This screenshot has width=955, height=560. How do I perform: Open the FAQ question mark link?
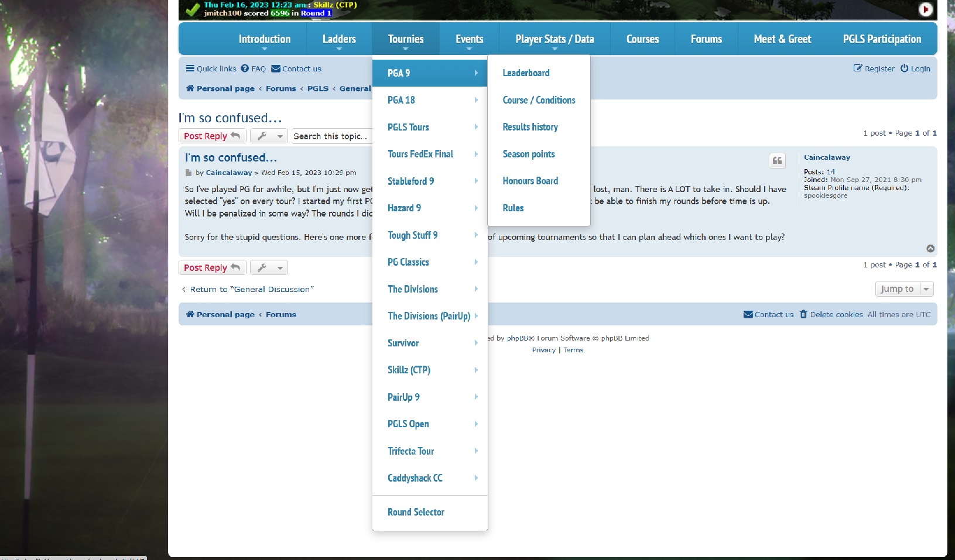[245, 68]
